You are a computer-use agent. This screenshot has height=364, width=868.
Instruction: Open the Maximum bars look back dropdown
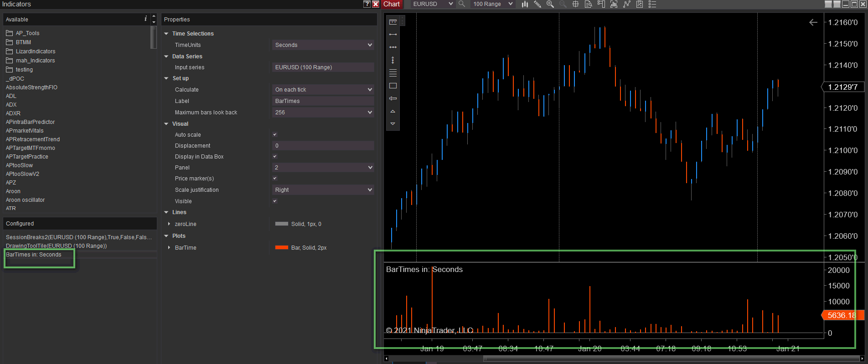pos(323,113)
